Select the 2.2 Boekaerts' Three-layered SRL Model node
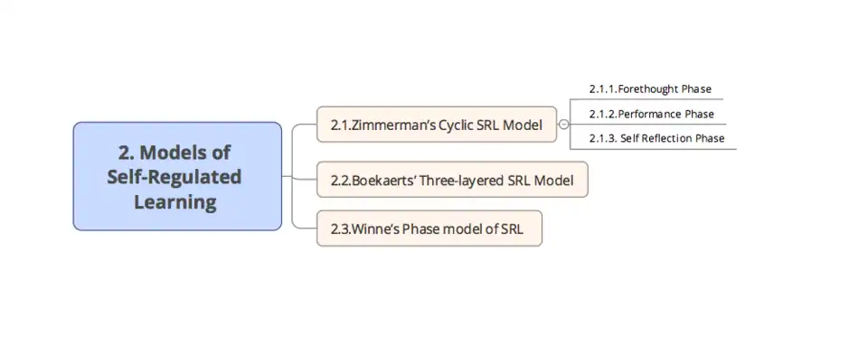 pyautogui.click(x=451, y=180)
